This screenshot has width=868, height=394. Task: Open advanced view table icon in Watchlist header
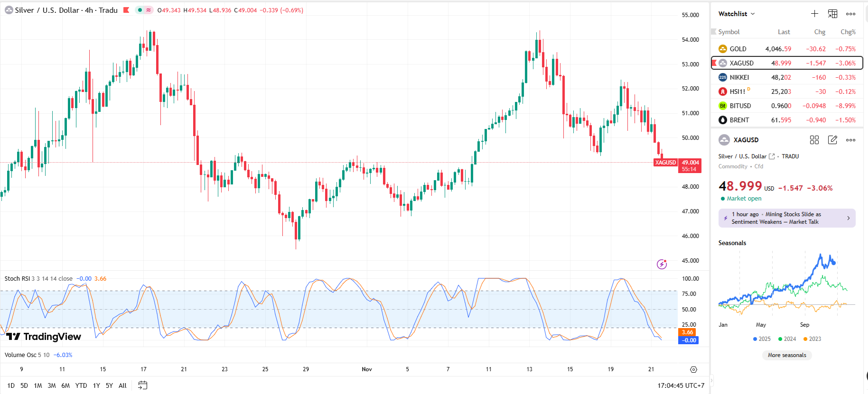pyautogui.click(x=832, y=14)
